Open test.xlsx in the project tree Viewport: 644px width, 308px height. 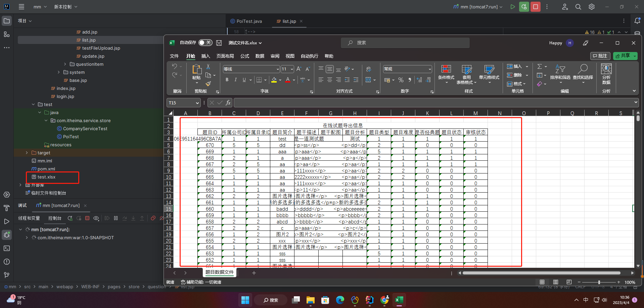[x=46, y=177]
